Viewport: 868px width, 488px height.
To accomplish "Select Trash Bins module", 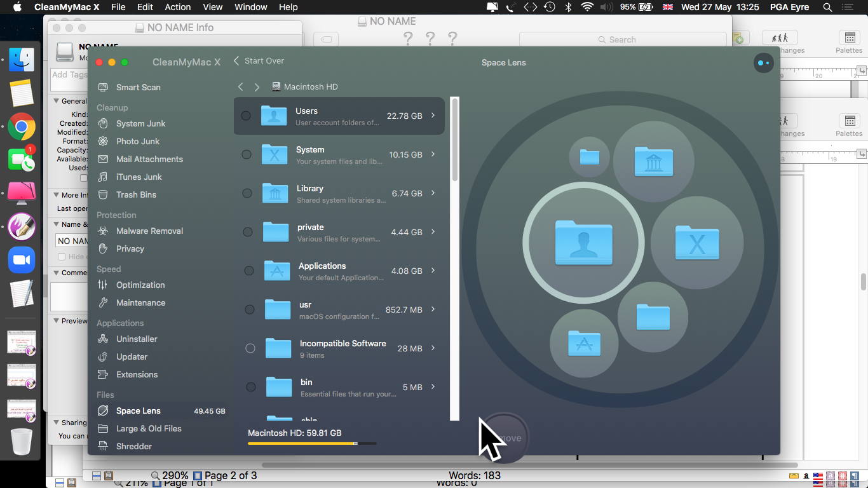I will click(127, 194).
